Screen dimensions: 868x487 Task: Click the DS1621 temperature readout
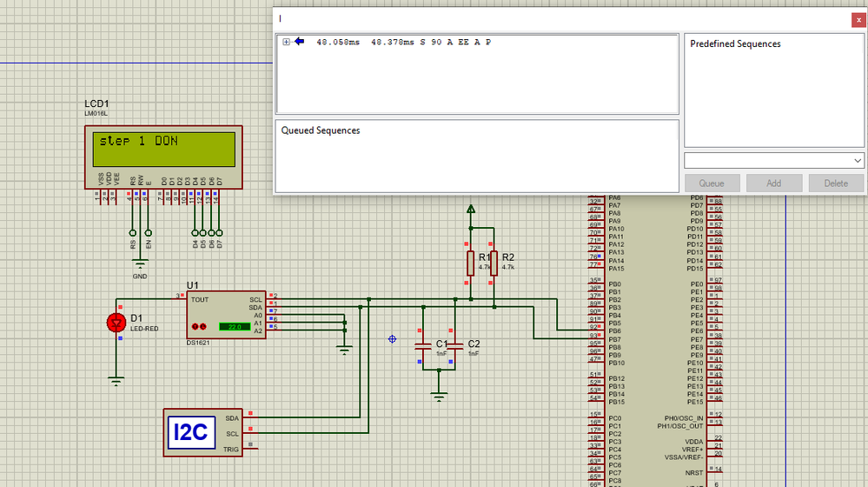click(x=235, y=327)
